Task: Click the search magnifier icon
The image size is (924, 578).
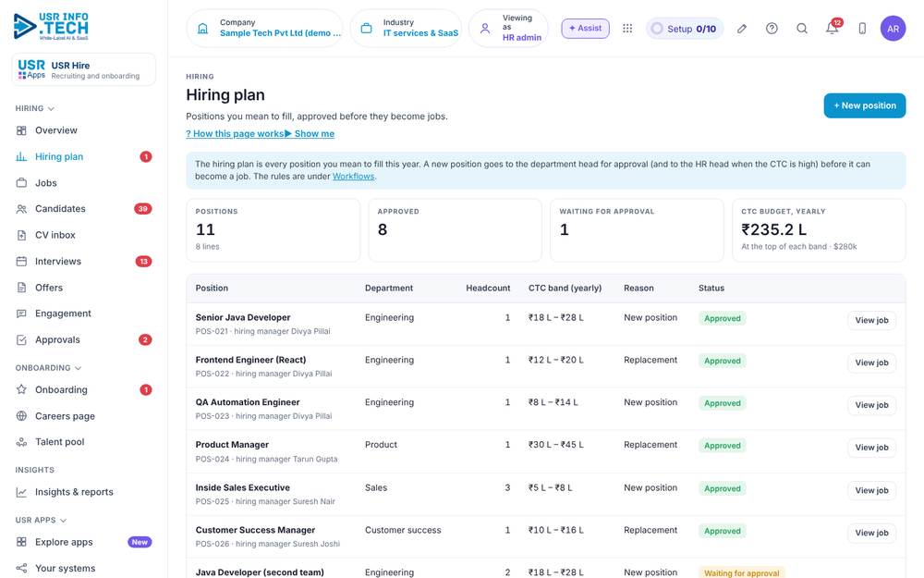Action: pos(802,29)
